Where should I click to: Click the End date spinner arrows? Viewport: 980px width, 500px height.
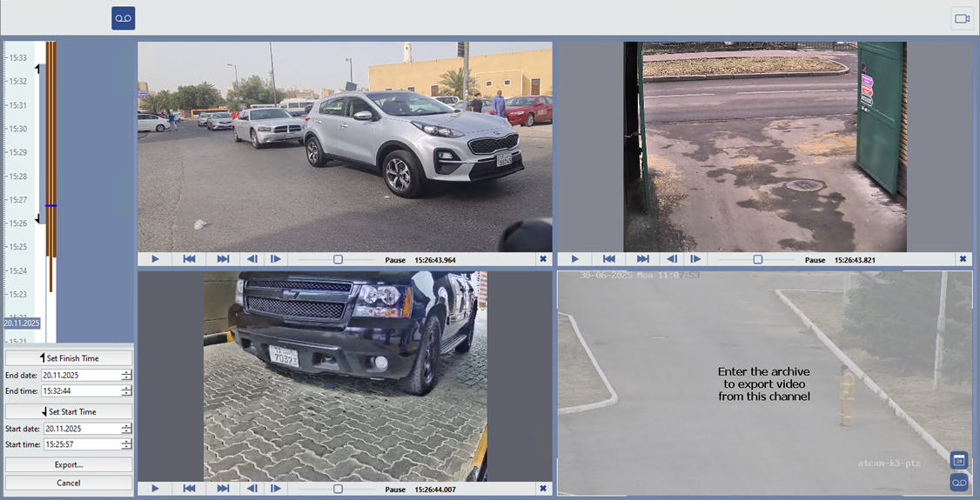pos(127,376)
